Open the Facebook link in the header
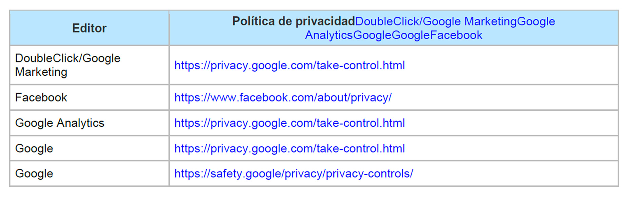Image resolution: width=644 pixels, height=198 pixels. click(456, 35)
